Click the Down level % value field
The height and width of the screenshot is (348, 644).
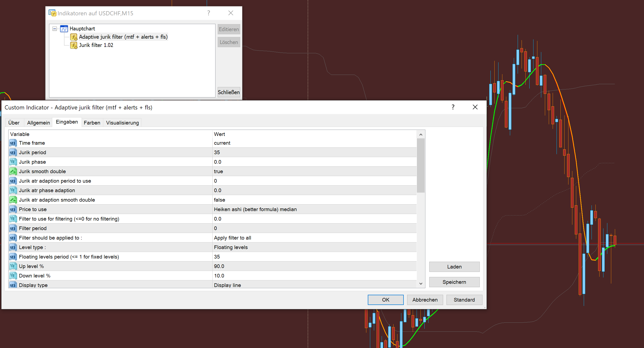(x=219, y=276)
